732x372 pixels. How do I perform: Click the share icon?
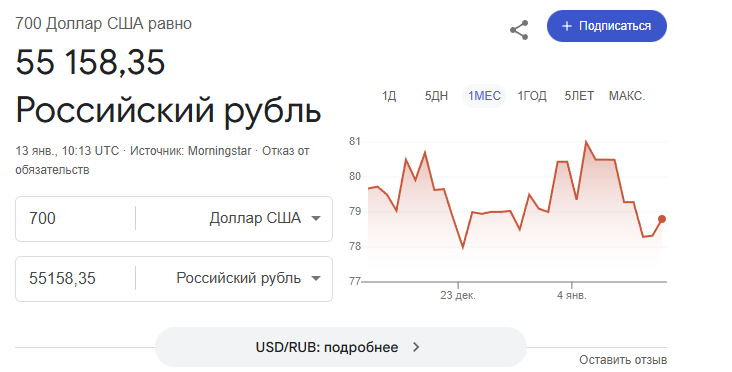point(519,30)
